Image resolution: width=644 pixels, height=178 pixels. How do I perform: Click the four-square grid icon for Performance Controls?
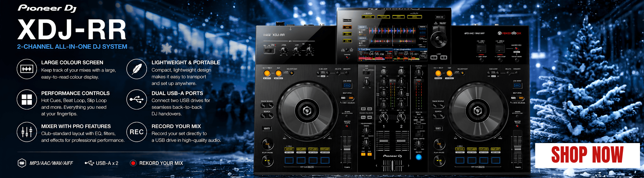[x=27, y=100]
